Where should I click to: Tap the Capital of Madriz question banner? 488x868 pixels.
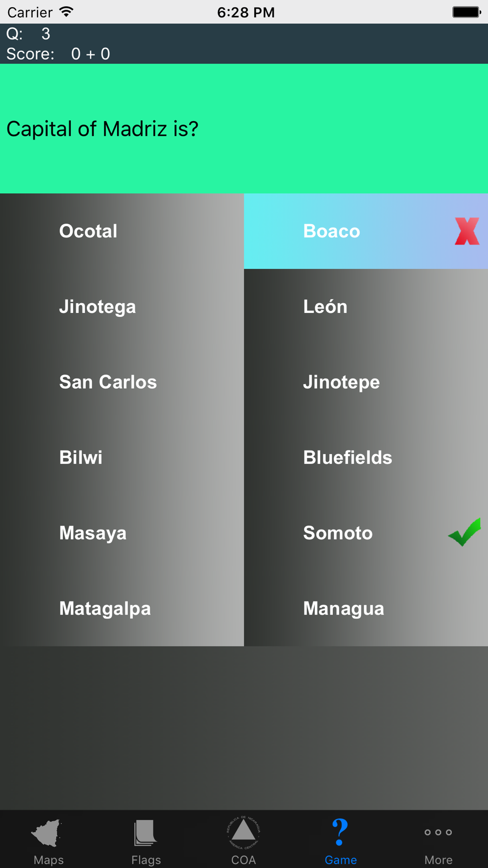(244, 128)
